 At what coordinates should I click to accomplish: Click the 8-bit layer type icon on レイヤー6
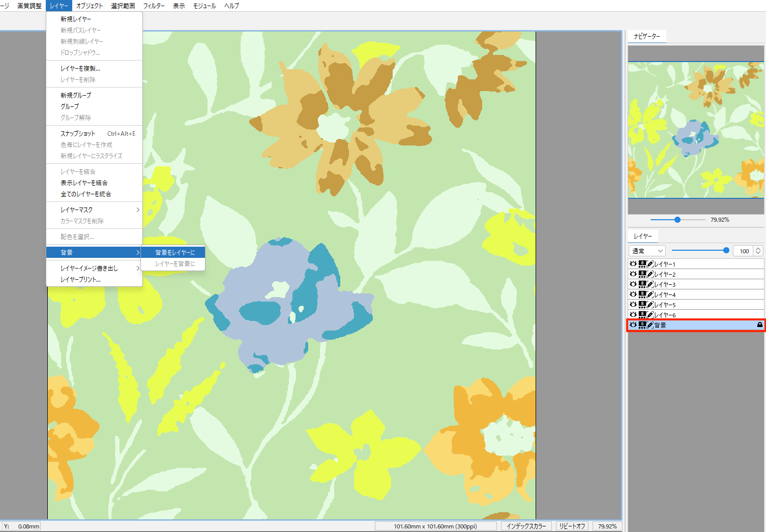(x=642, y=315)
